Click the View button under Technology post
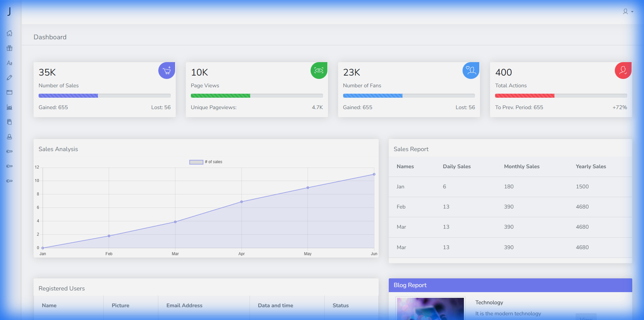The width and height of the screenshot is (644, 320). pyautogui.click(x=586, y=318)
